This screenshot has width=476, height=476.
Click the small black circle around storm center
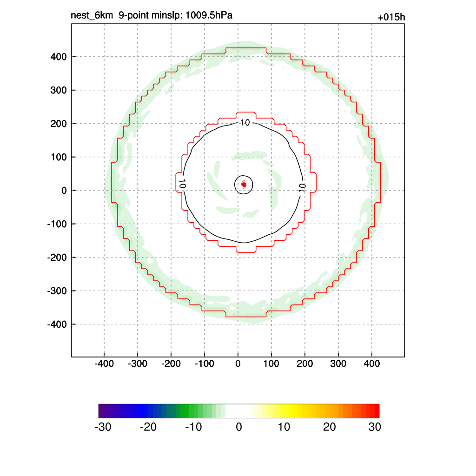click(244, 185)
